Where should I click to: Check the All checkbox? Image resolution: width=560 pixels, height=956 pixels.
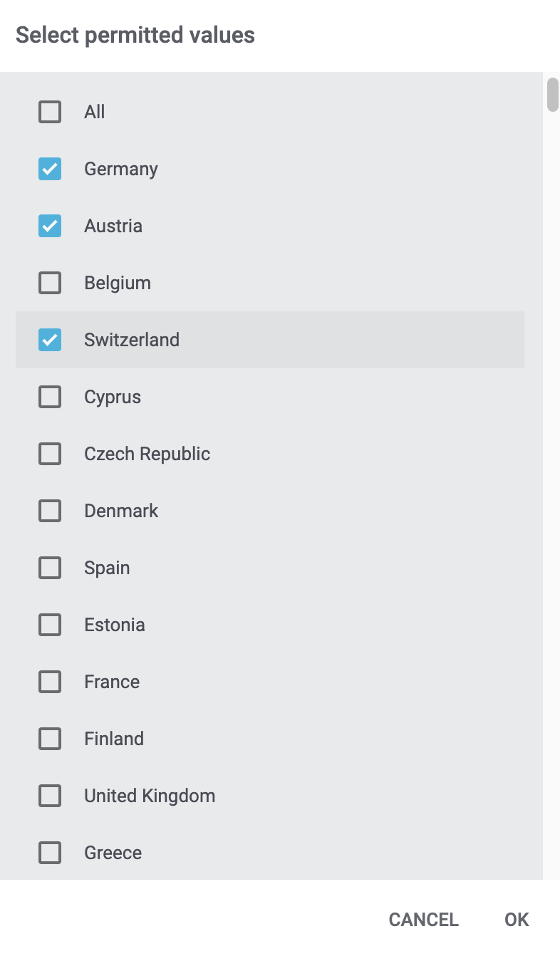click(x=50, y=112)
